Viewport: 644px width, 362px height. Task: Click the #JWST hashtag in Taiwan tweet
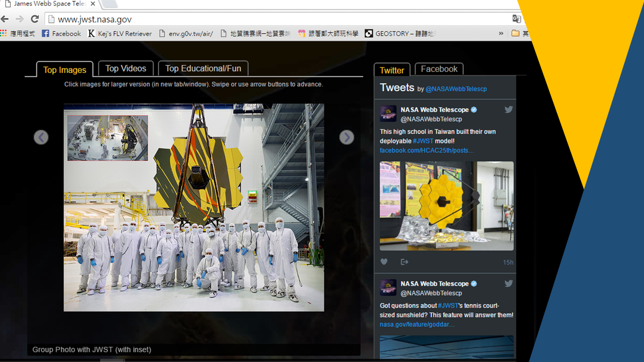click(x=423, y=141)
